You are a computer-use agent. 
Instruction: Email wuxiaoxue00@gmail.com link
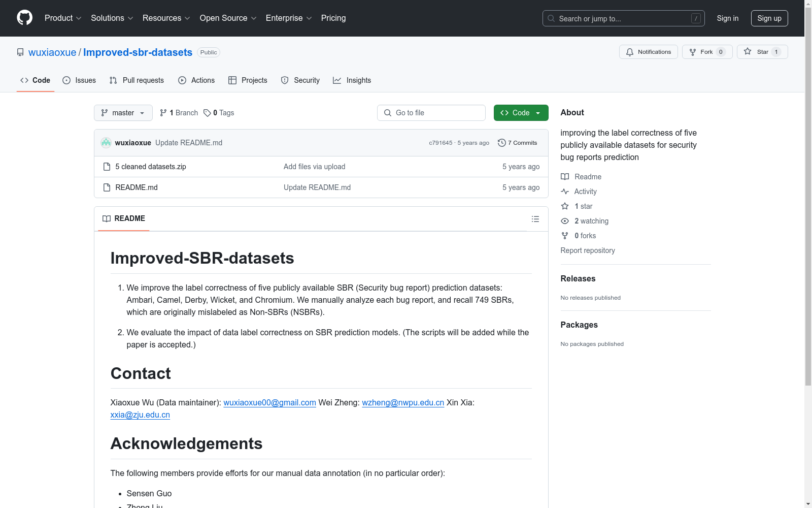pyautogui.click(x=270, y=402)
